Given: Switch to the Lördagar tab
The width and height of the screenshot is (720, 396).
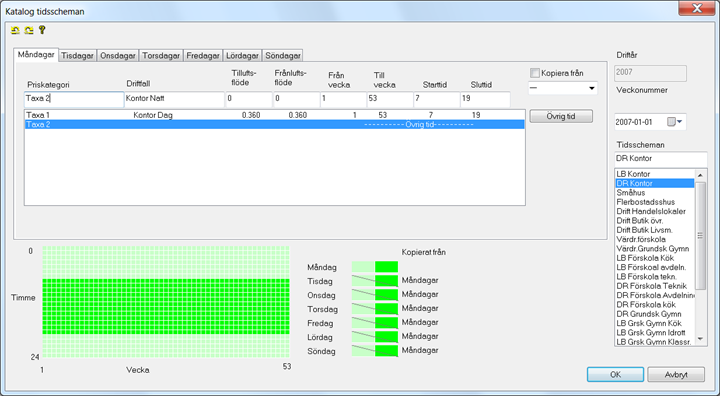Looking at the screenshot, I should coord(242,56).
